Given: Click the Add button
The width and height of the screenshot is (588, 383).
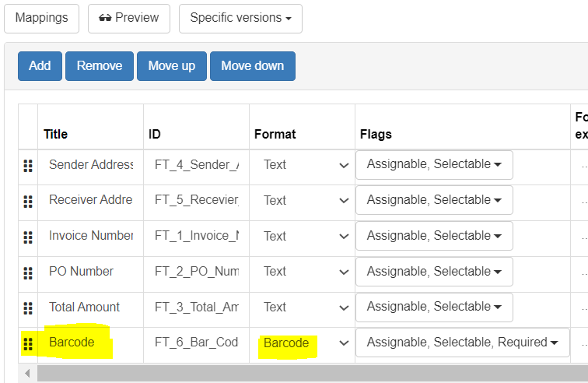Looking at the screenshot, I should (x=40, y=66).
